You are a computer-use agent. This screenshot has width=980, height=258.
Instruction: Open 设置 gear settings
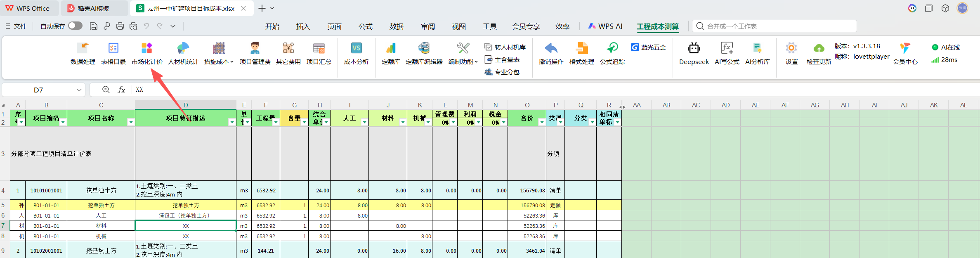tap(791, 53)
